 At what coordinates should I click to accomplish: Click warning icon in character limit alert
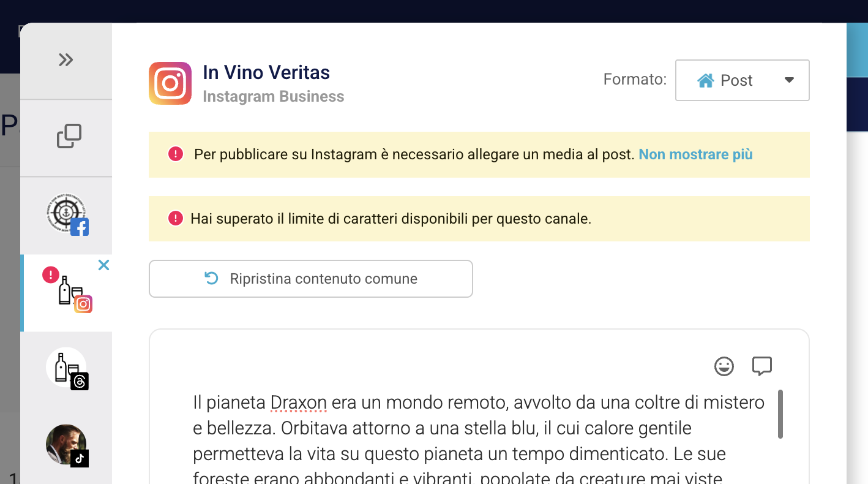176,219
